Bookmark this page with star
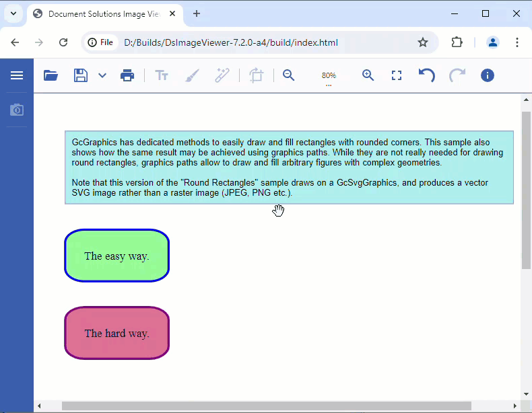Image resolution: width=532 pixels, height=413 pixels. (423, 42)
